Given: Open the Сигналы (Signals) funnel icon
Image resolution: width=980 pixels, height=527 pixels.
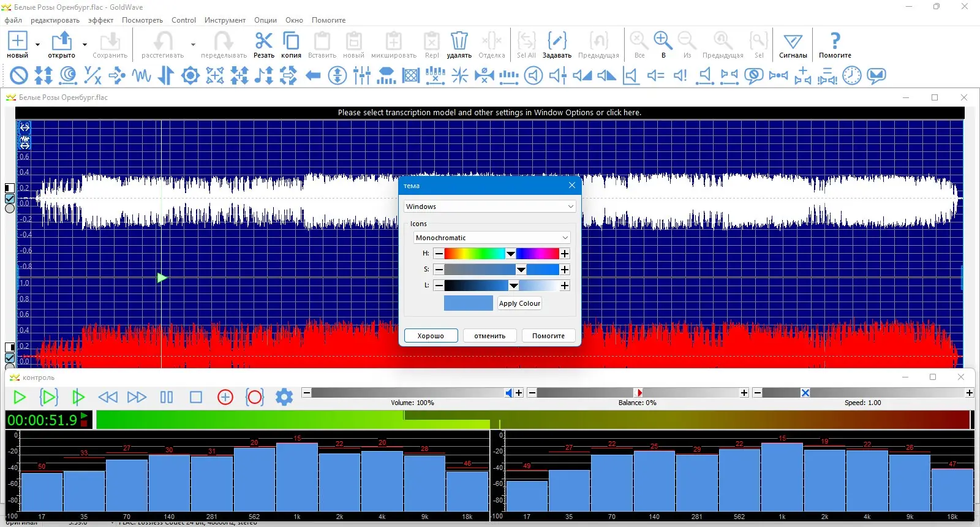Looking at the screenshot, I should (x=793, y=42).
